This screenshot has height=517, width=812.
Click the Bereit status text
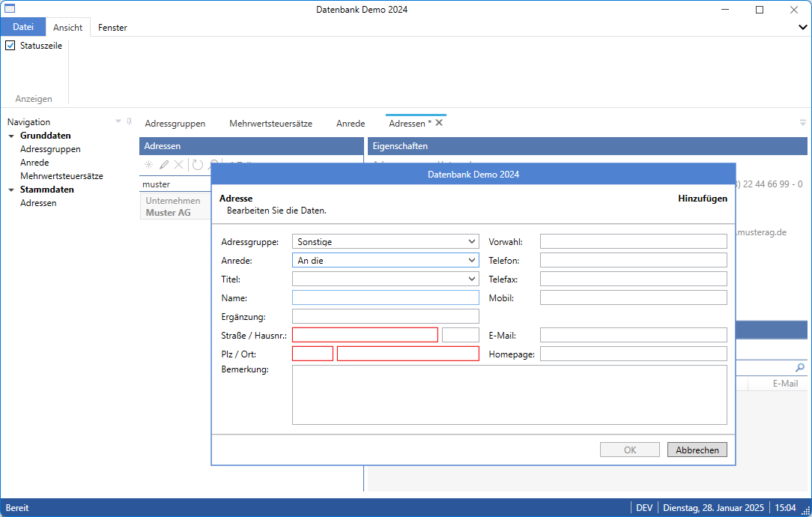[x=17, y=508]
